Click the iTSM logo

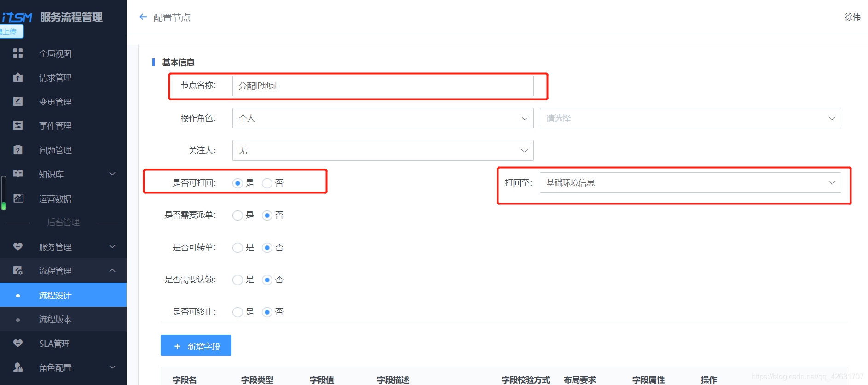pyautogui.click(x=17, y=17)
